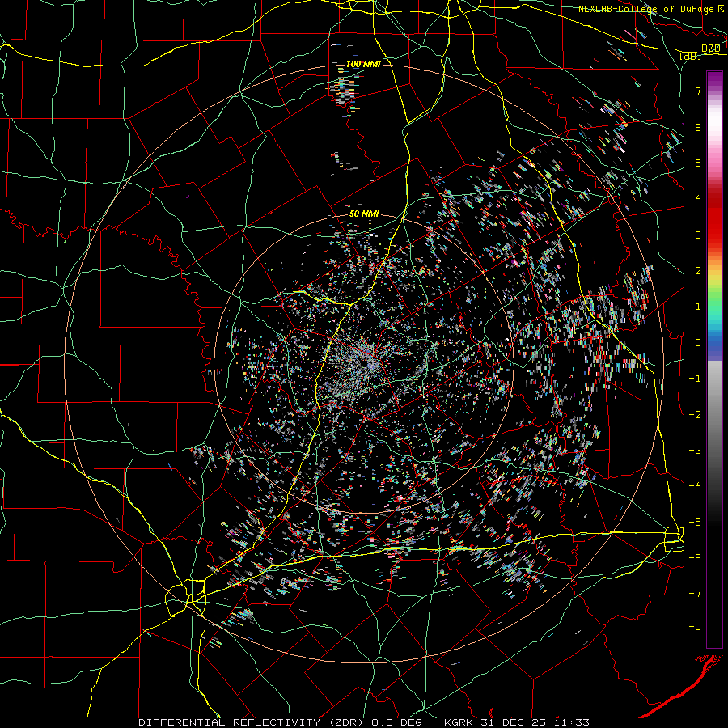This screenshot has height=728, width=728.
Task: Click the '6' label on the color scale
Action: 698,127
